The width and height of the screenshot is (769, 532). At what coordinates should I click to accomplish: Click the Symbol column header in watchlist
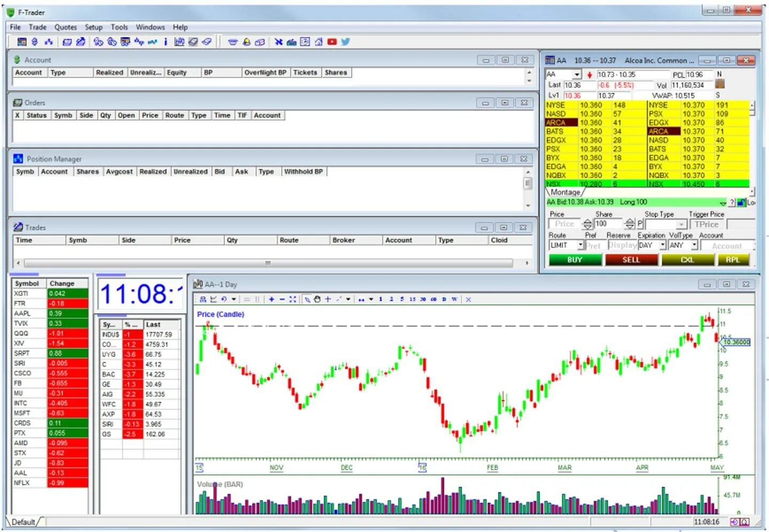tap(29, 284)
